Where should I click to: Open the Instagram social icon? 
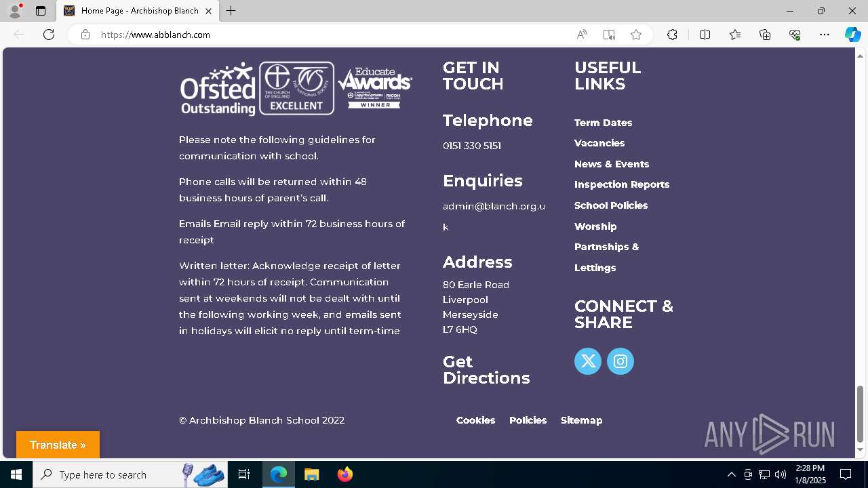[620, 361]
